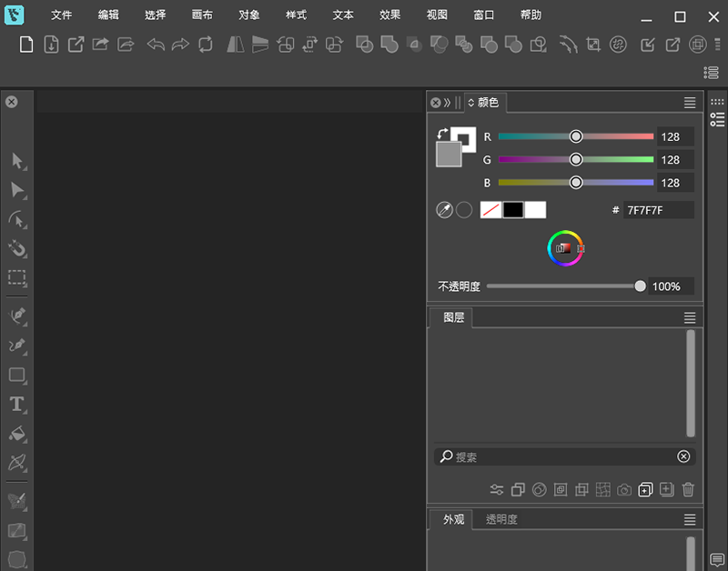Viewport: 728px width, 571px height.
Task: Open the 窗口 menu
Action: [x=483, y=15]
